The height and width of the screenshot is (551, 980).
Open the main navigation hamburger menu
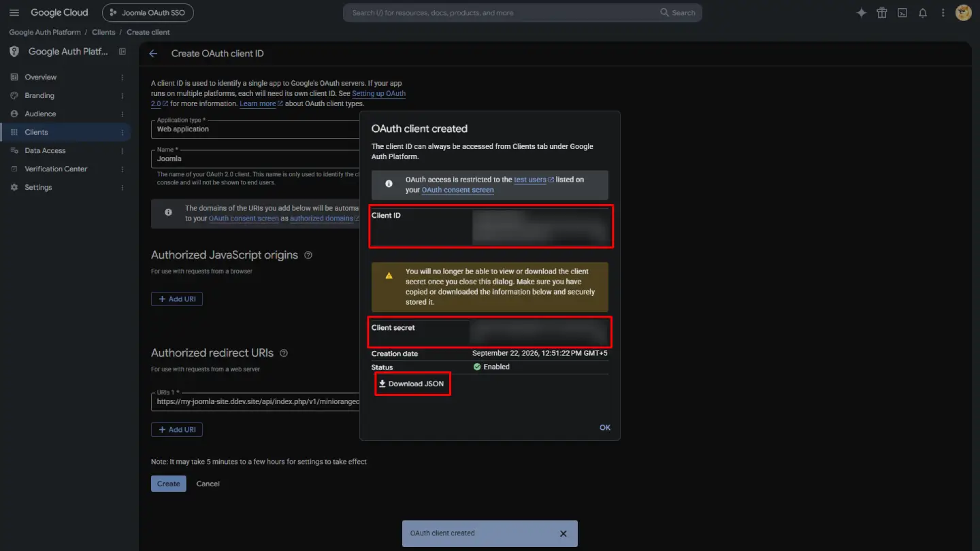[x=14, y=13]
